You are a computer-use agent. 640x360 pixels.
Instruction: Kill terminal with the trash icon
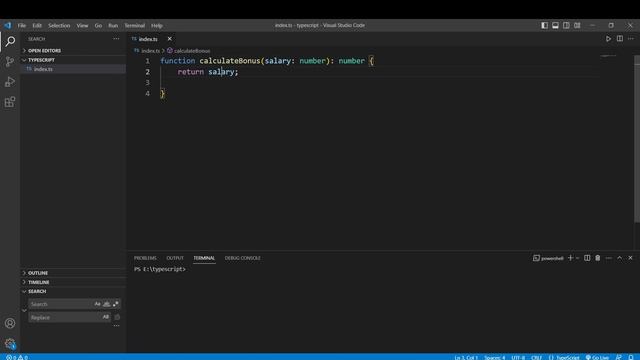pos(598,258)
